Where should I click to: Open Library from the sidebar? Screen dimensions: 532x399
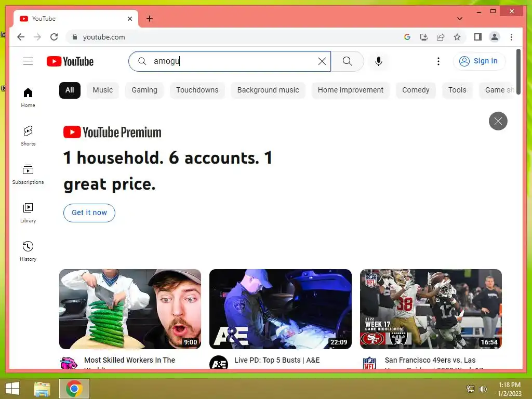click(28, 213)
